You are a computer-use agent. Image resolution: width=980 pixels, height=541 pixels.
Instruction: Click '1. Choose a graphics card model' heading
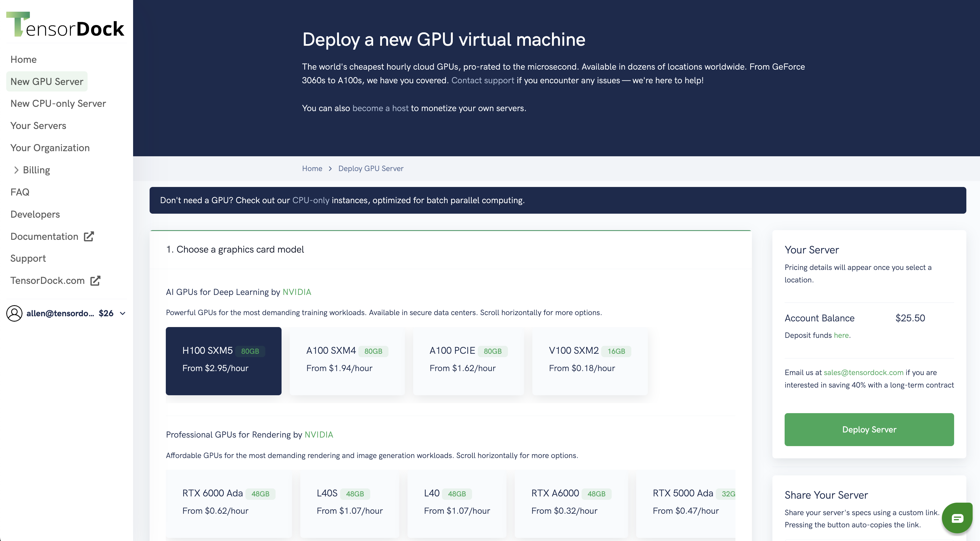tap(235, 249)
